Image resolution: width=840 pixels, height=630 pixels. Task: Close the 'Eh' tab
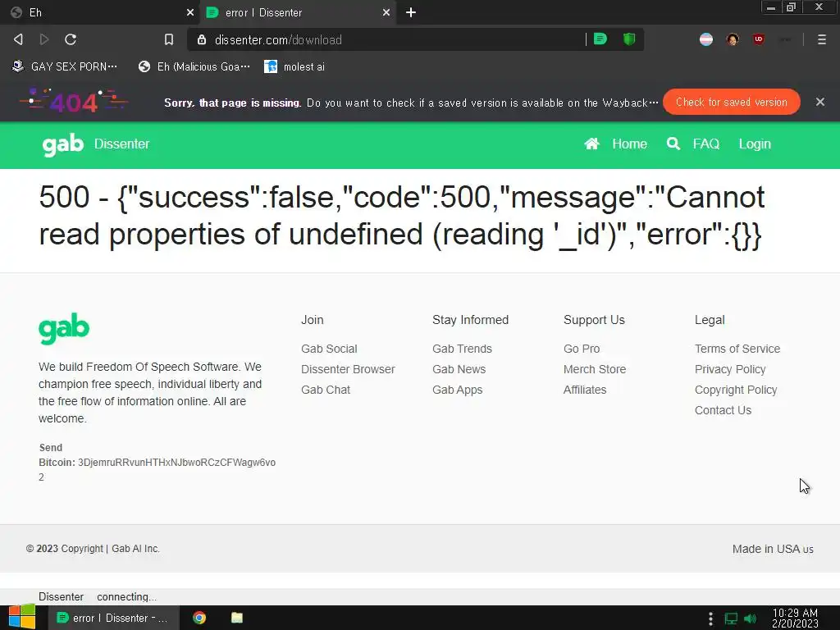(190, 12)
